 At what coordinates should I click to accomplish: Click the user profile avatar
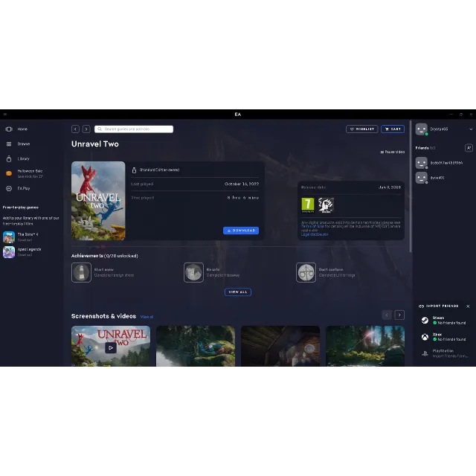click(x=422, y=129)
